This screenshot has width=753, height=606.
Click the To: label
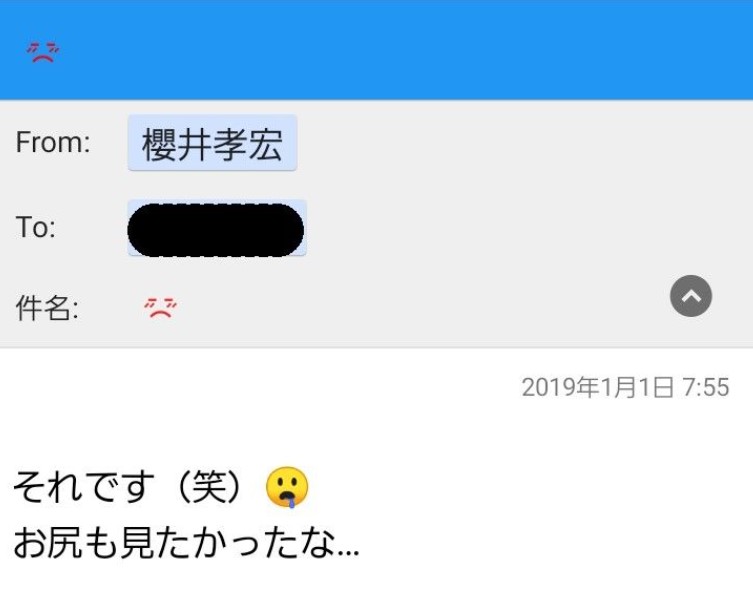pyautogui.click(x=36, y=227)
